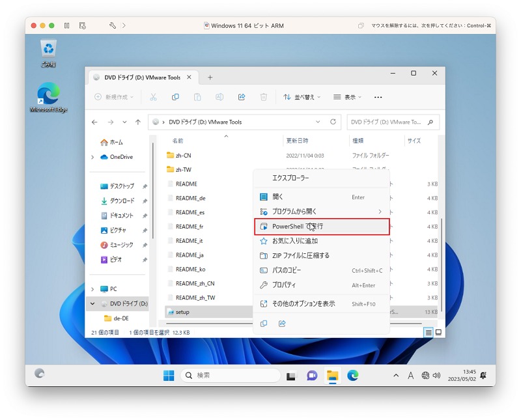The height and width of the screenshot is (420, 521).
Task: Open de-DE folder in navigation tree
Action: point(117,318)
